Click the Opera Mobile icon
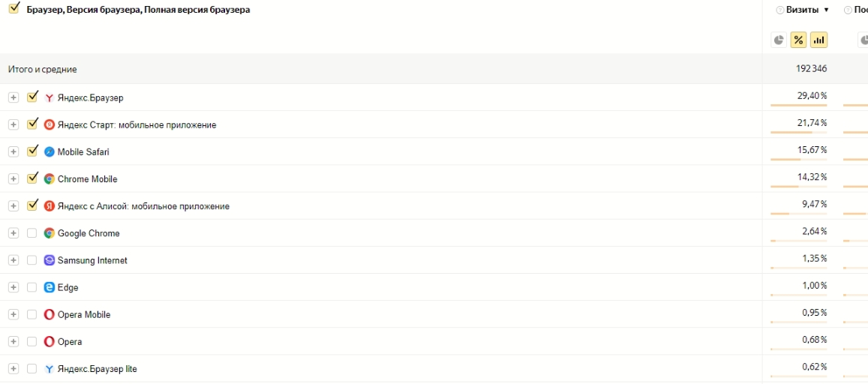The width and height of the screenshot is (868, 384). (x=50, y=314)
